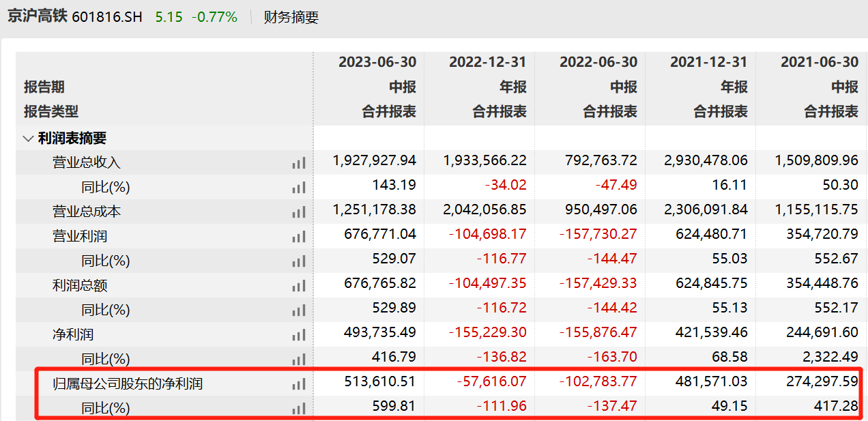The width and height of the screenshot is (868, 421).
Task: Select the operating profit cell -104,698.17
Action: pos(488,234)
